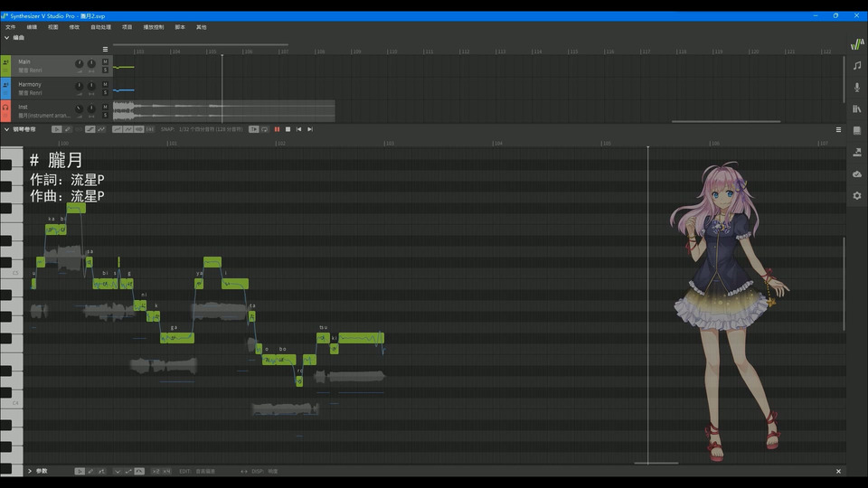Solo the Inst track

coord(105,115)
